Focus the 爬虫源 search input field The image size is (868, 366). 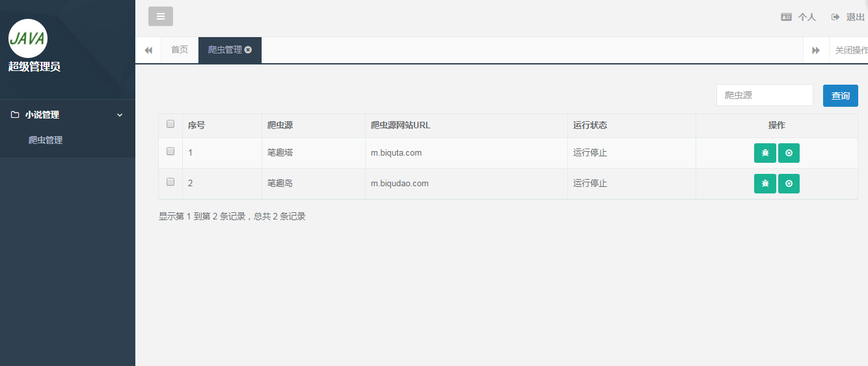765,95
